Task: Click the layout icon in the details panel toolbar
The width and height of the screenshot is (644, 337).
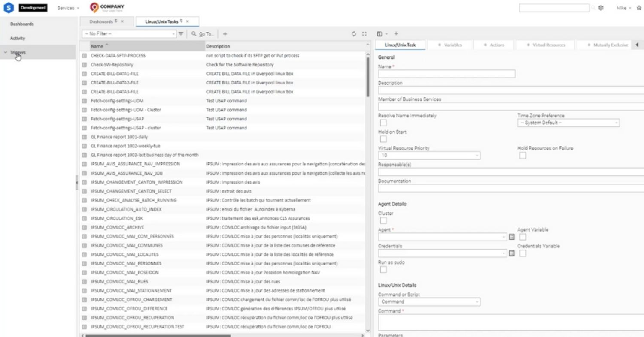Action: pos(380,33)
